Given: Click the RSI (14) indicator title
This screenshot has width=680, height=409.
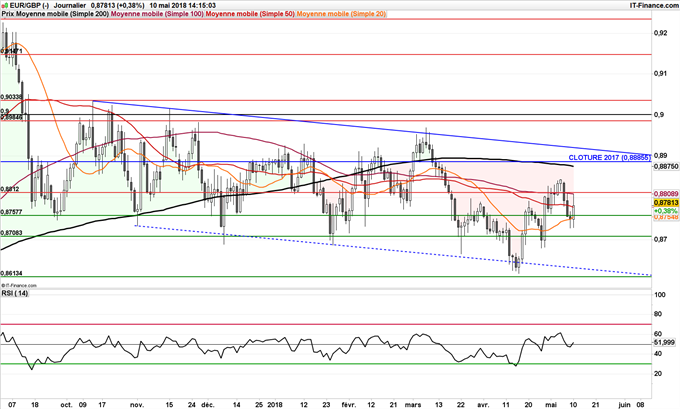Looking at the screenshot, I should click(15, 294).
